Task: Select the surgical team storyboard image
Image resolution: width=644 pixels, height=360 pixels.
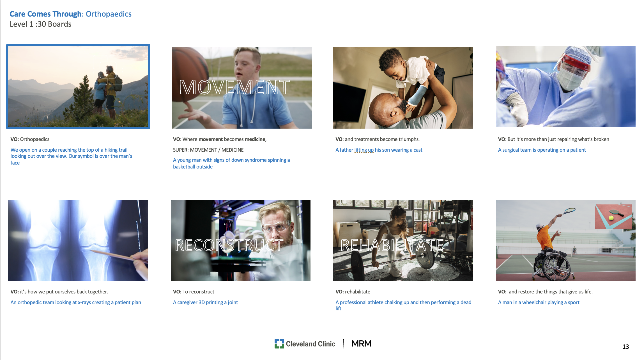Action: coord(565,86)
